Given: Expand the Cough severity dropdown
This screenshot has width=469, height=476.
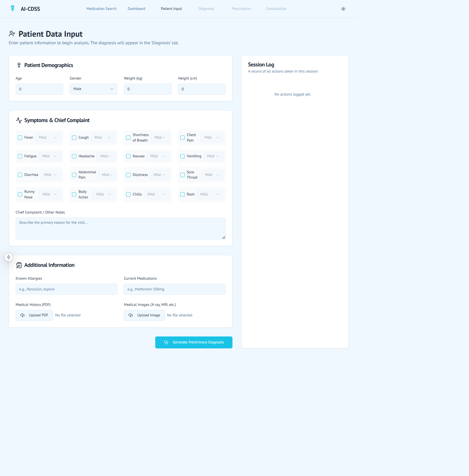Looking at the screenshot, I should (103, 137).
